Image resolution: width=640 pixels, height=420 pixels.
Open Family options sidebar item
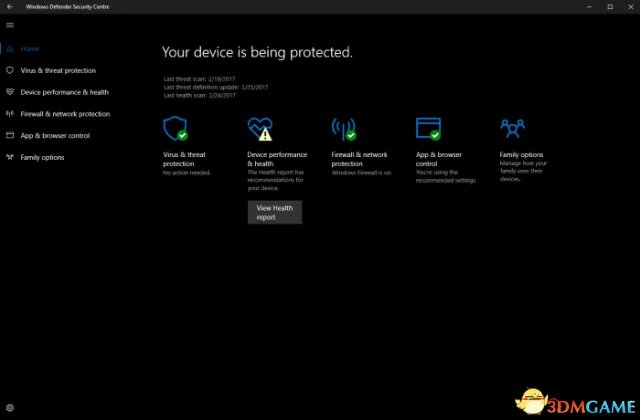[x=42, y=157]
